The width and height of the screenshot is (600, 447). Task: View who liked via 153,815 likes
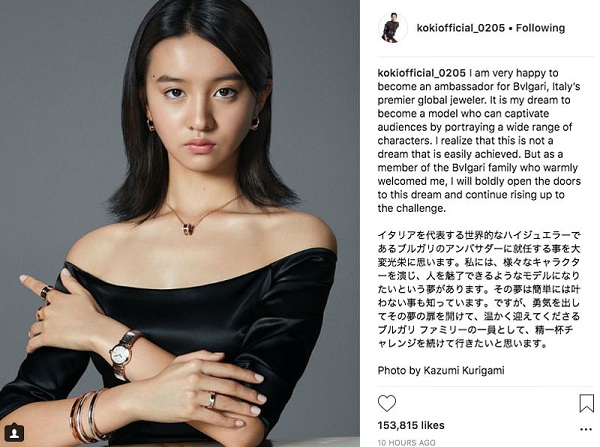click(411, 425)
